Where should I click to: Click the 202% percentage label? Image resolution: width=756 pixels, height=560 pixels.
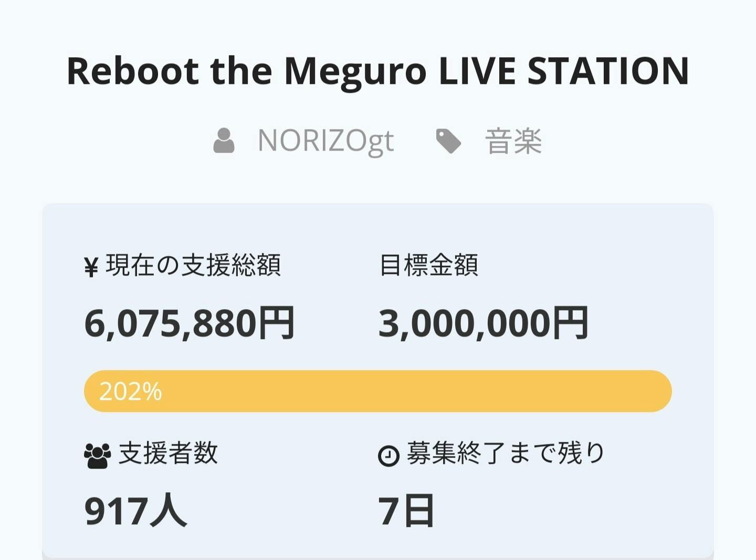[x=131, y=391]
